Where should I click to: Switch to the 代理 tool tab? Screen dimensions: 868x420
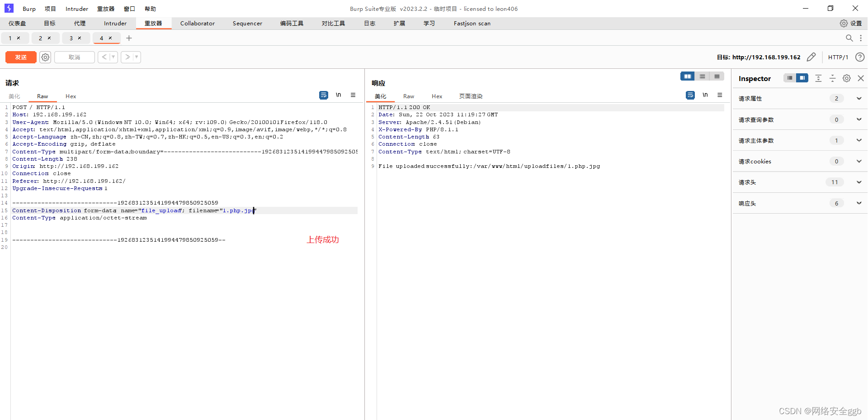coord(80,23)
